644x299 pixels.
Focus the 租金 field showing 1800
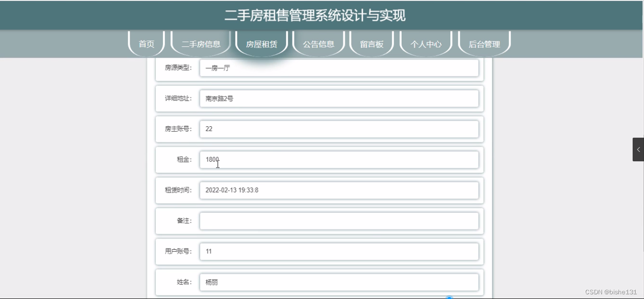(339, 159)
